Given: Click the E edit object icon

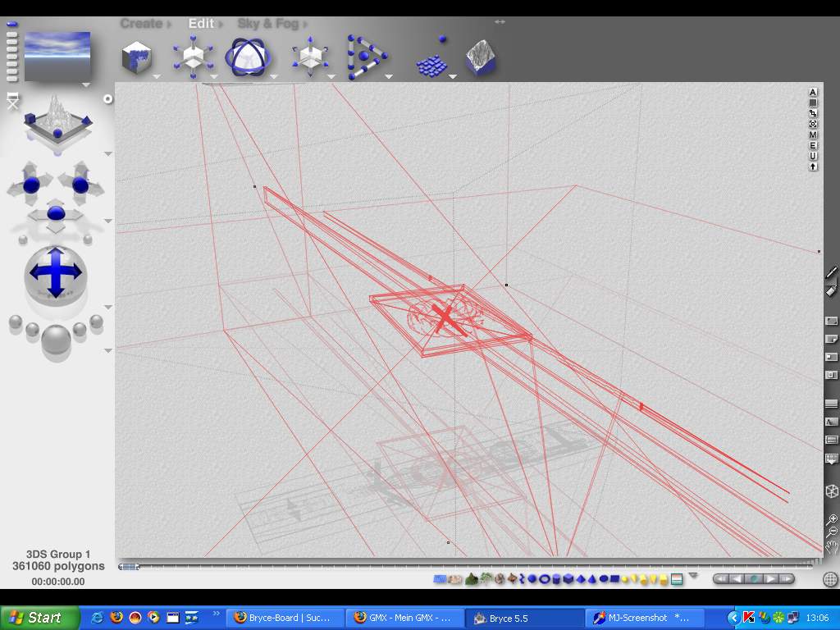Looking at the screenshot, I should click(x=813, y=146).
